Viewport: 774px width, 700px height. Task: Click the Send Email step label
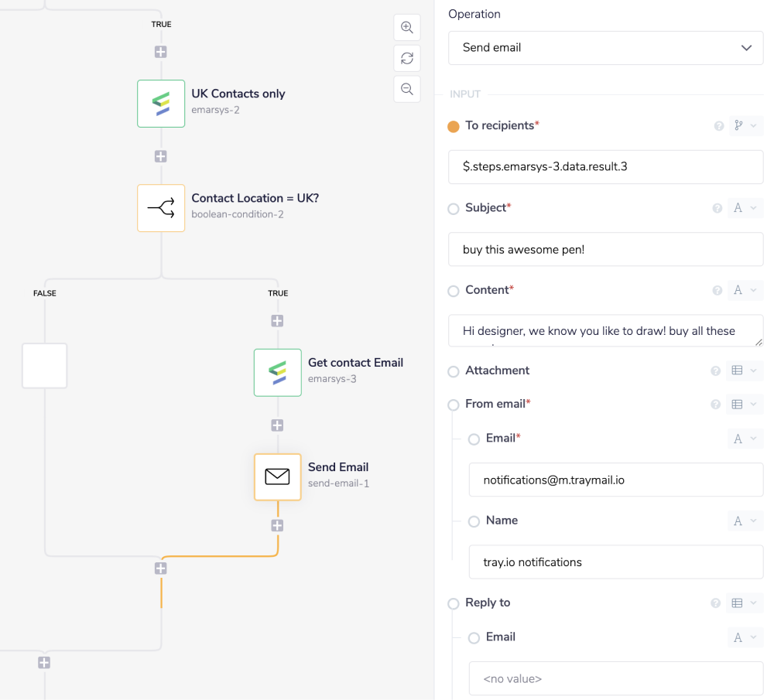click(x=338, y=467)
